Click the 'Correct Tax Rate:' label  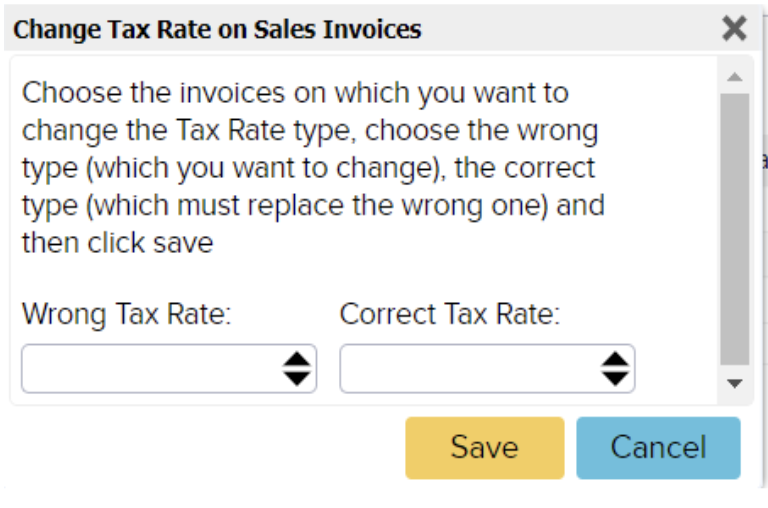click(x=450, y=314)
